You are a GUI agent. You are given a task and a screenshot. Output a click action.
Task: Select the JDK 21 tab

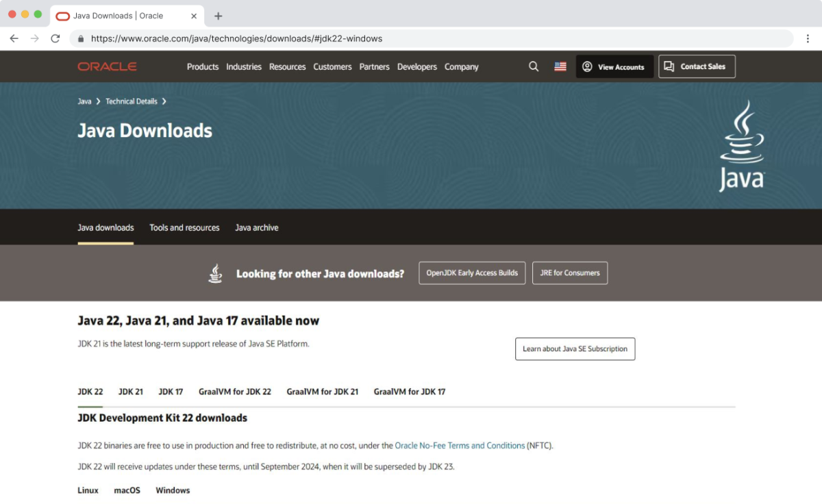[130, 391]
